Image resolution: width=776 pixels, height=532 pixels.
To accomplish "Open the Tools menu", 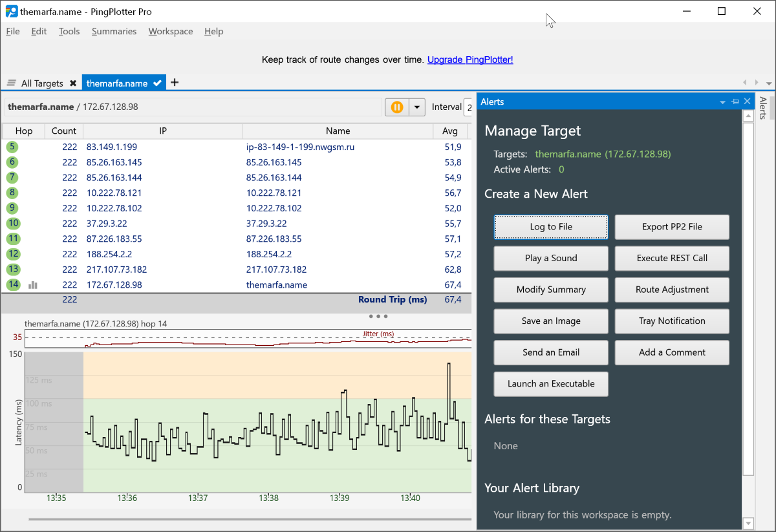I will 69,31.
